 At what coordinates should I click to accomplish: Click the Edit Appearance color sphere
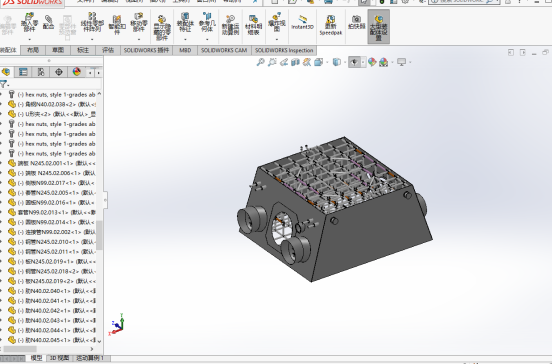tap(372, 62)
